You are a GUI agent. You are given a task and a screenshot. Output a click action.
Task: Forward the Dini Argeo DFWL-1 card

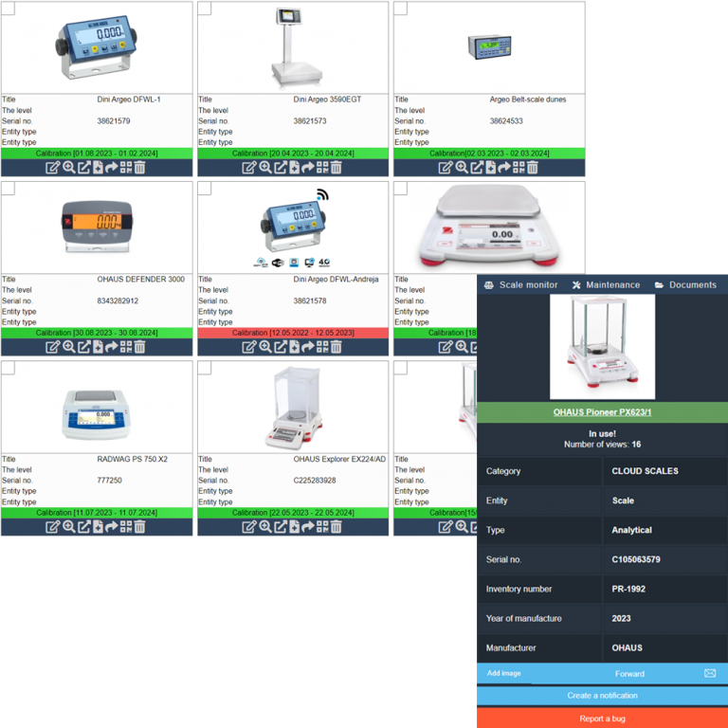pyautogui.click(x=112, y=168)
